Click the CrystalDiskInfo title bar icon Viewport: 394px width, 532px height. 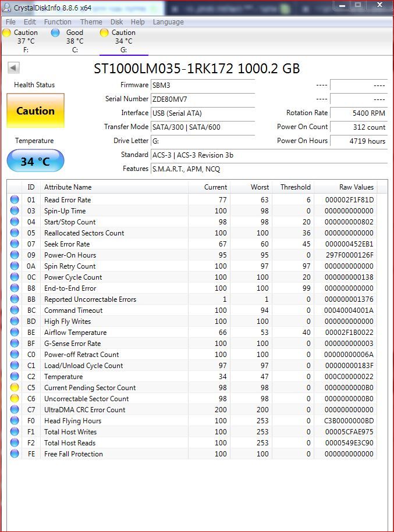coord(6,7)
